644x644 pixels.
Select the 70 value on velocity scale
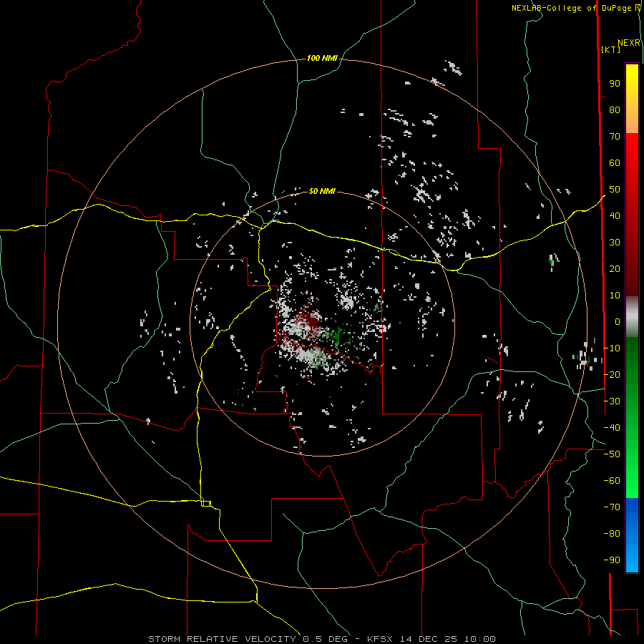(615, 137)
